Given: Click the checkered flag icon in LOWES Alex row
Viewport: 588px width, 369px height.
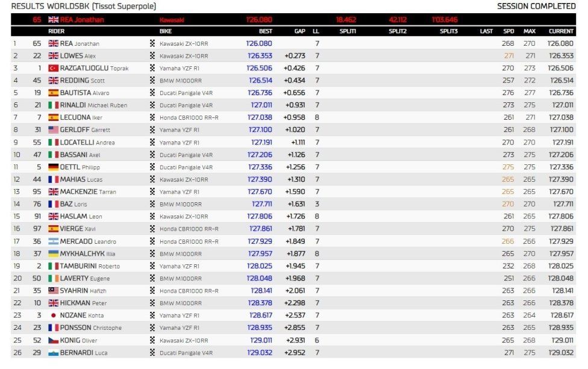Looking at the screenshot, I should tap(152, 56).
